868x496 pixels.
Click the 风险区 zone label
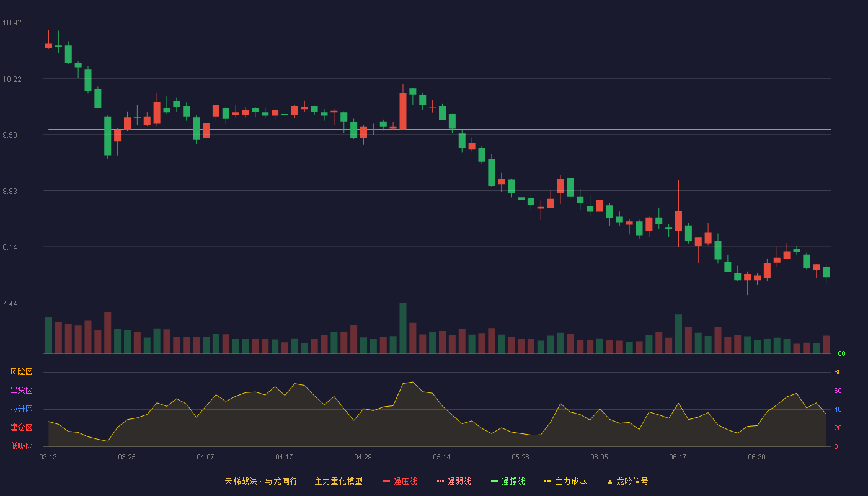click(21, 372)
